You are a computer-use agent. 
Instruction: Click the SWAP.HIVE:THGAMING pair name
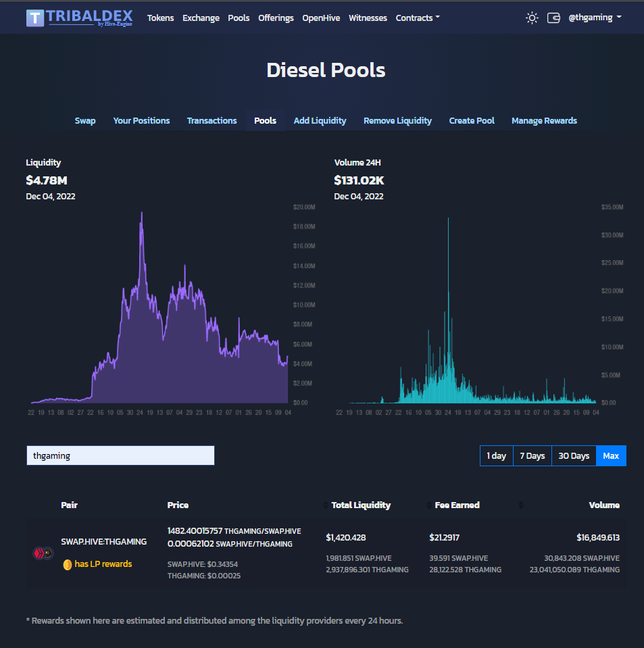(x=104, y=542)
